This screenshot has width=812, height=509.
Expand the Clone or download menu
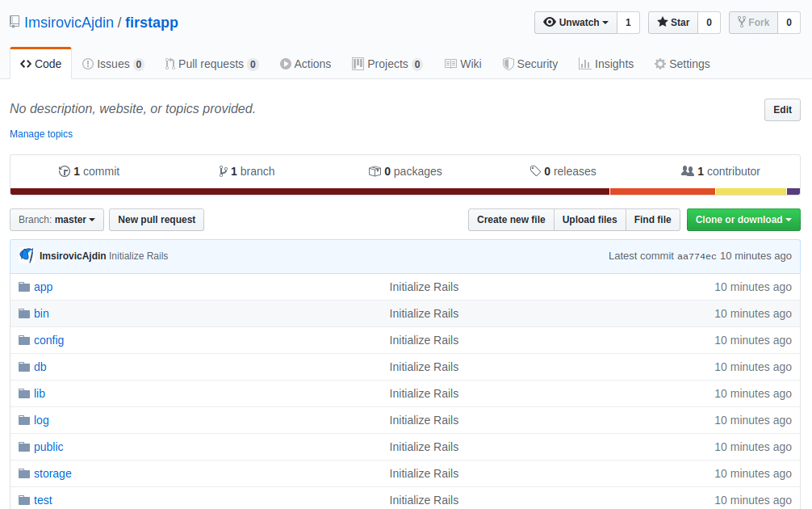(743, 220)
